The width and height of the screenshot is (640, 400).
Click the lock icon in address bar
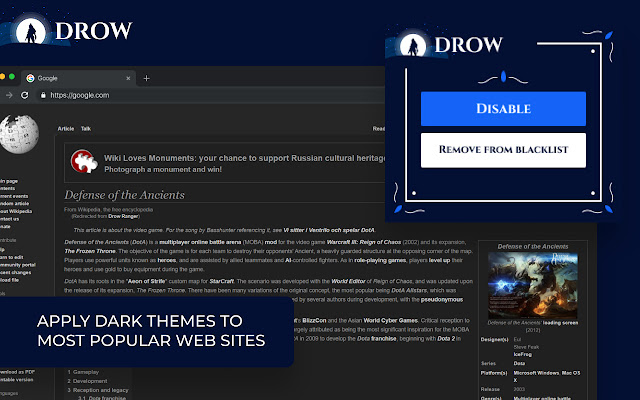(x=43, y=95)
